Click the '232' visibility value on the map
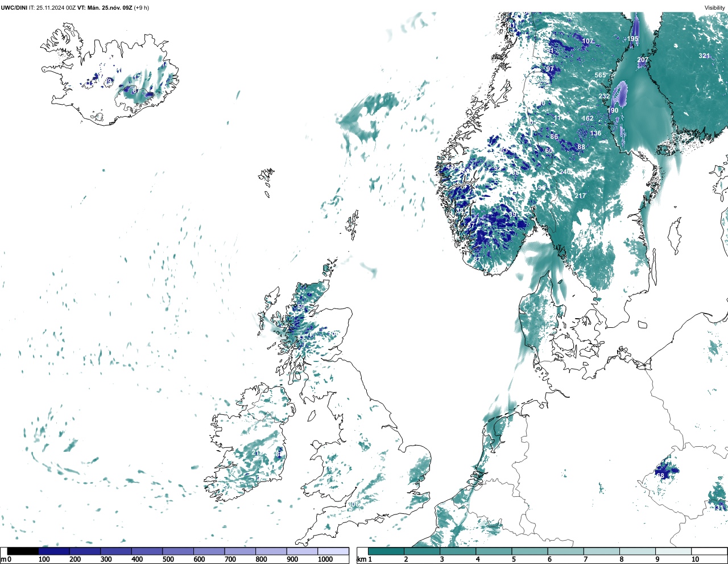 click(x=604, y=97)
